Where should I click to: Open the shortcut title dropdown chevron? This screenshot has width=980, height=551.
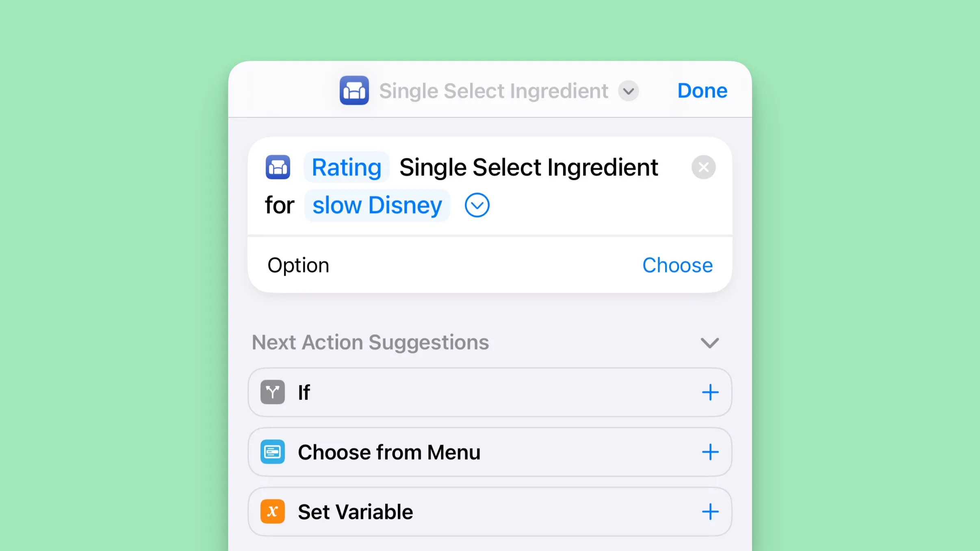pyautogui.click(x=628, y=91)
